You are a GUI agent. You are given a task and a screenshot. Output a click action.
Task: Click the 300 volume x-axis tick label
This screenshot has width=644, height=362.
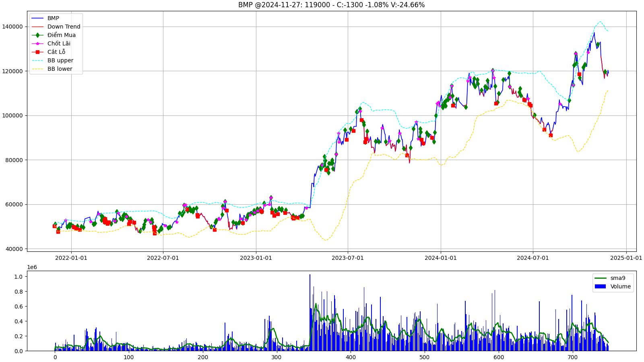(277, 357)
